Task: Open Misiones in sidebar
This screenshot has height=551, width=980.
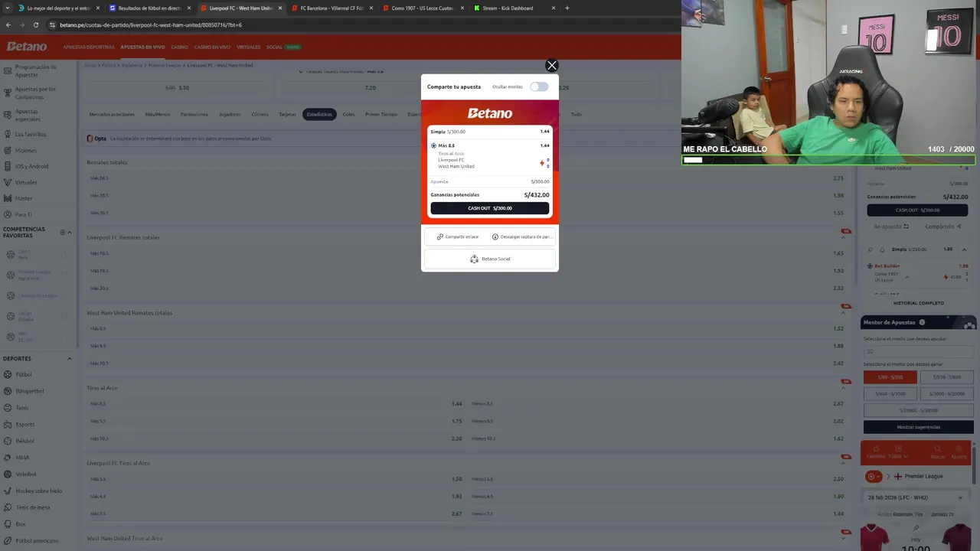Action: (25, 150)
